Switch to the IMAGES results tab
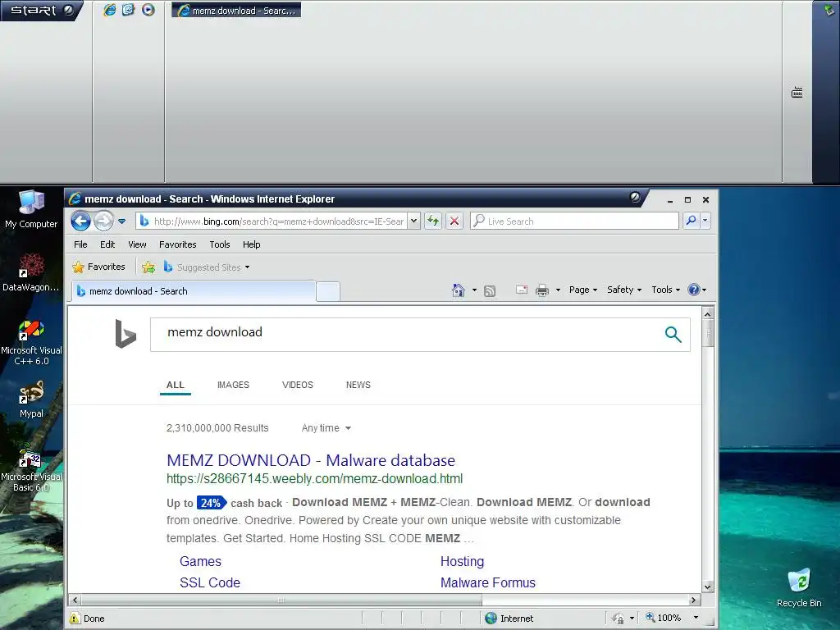 click(x=233, y=385)
